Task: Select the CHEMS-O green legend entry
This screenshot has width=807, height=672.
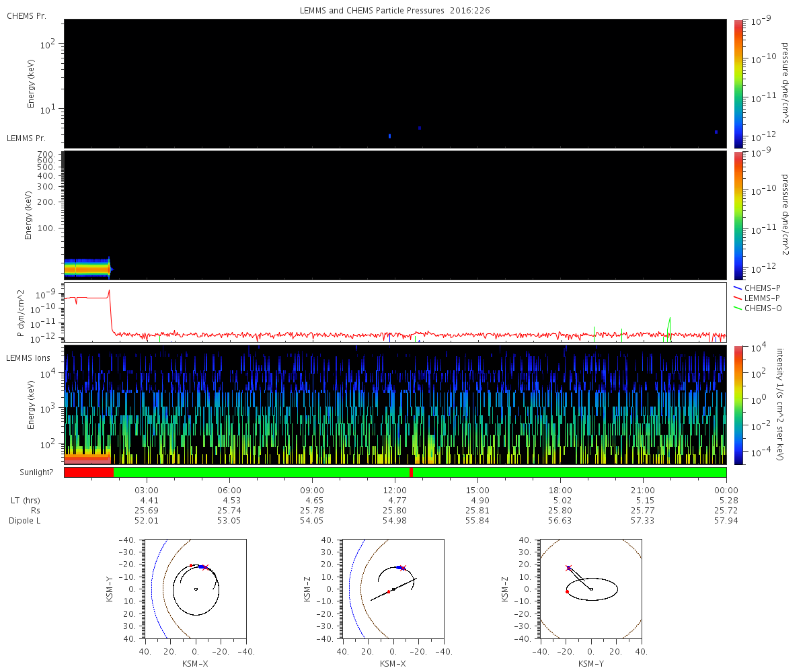Action: 759,308
